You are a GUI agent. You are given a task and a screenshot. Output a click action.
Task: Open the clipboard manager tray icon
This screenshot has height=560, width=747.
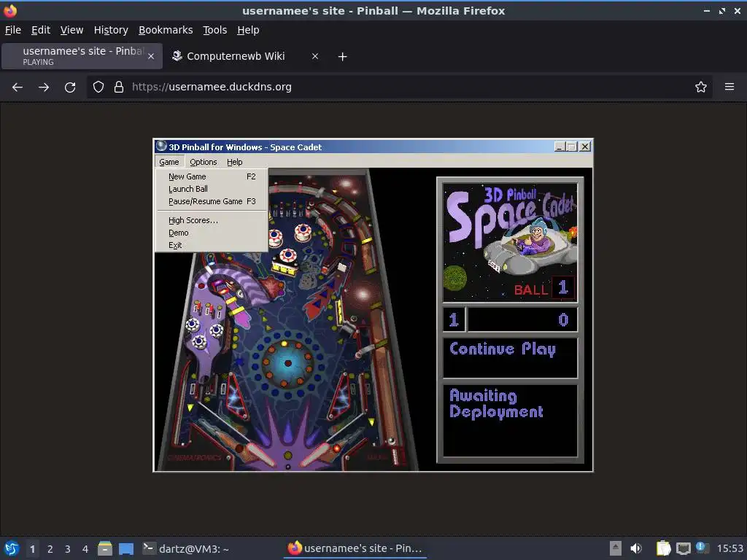tap(663, 549)
